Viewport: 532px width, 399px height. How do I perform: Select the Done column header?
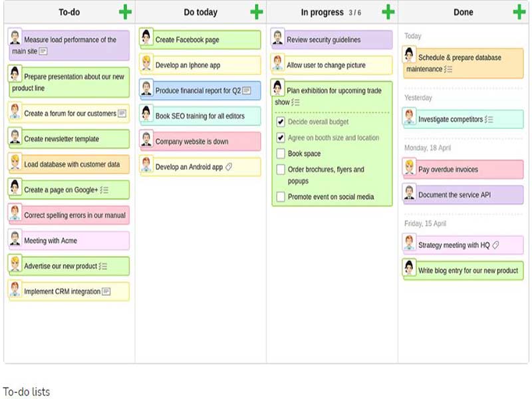pos(464,12)
